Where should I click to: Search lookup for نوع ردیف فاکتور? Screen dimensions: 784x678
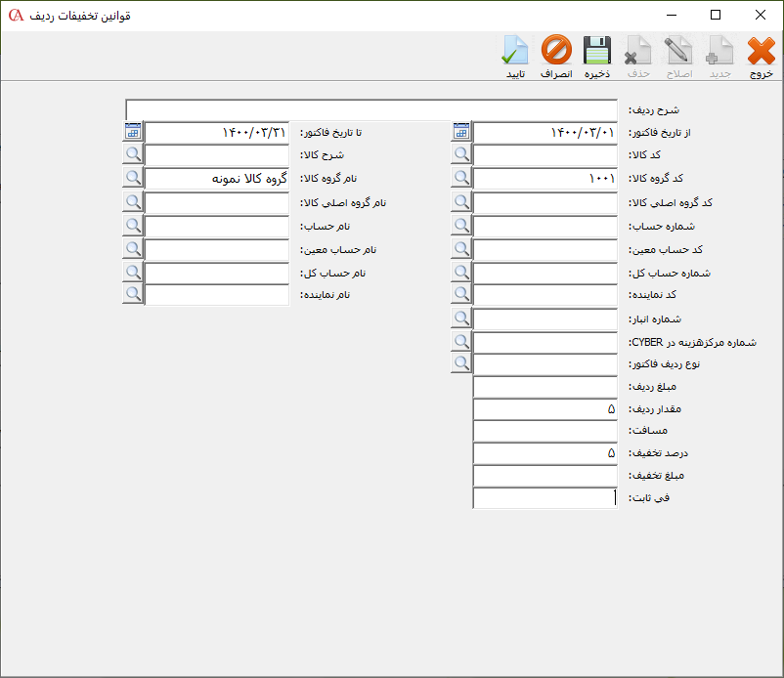461,364
